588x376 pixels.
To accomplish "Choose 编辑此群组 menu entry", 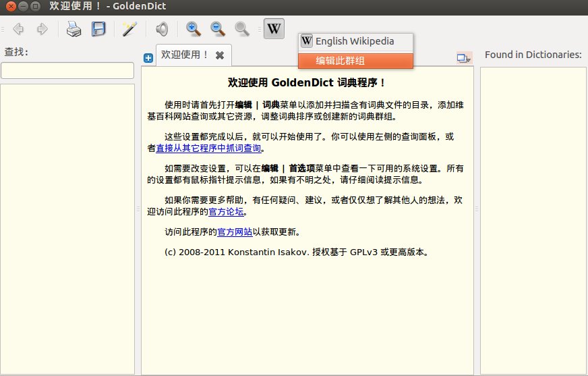I will coord(356,60).
